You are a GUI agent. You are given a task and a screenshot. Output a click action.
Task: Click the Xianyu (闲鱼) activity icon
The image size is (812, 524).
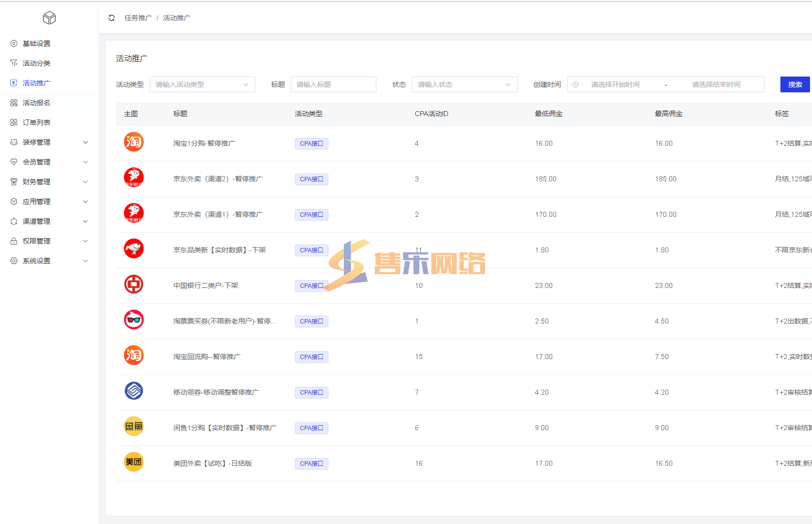133,427
